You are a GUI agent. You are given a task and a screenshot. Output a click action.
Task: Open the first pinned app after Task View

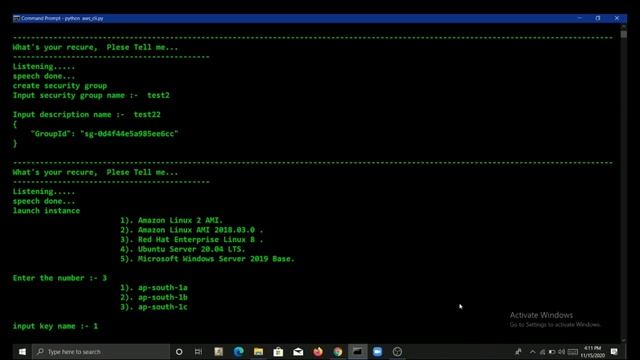coord(219,351)
